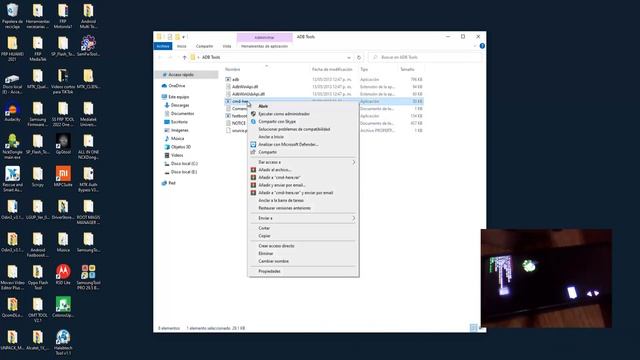Screen dimensions: 640x360
Task: Select the GpGtool desktop shortcut
Action: [x=63, y=144]
